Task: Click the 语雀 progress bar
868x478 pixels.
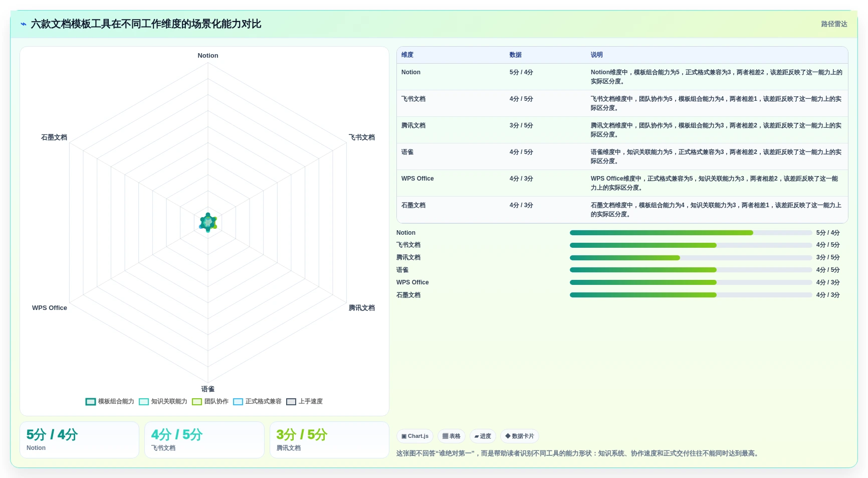Action: [691, 270]
